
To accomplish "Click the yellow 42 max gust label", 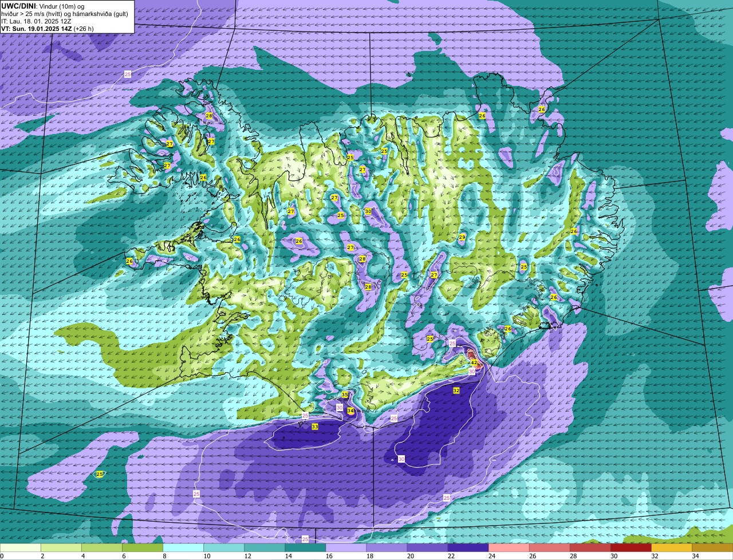I will click(x=474, y=362).
